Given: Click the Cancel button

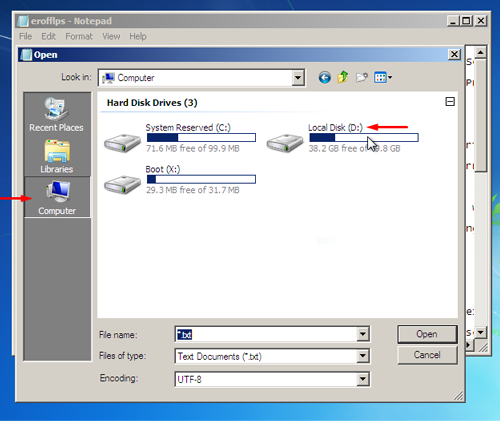Looking at the screenshot, I should [x=427, y=355].
